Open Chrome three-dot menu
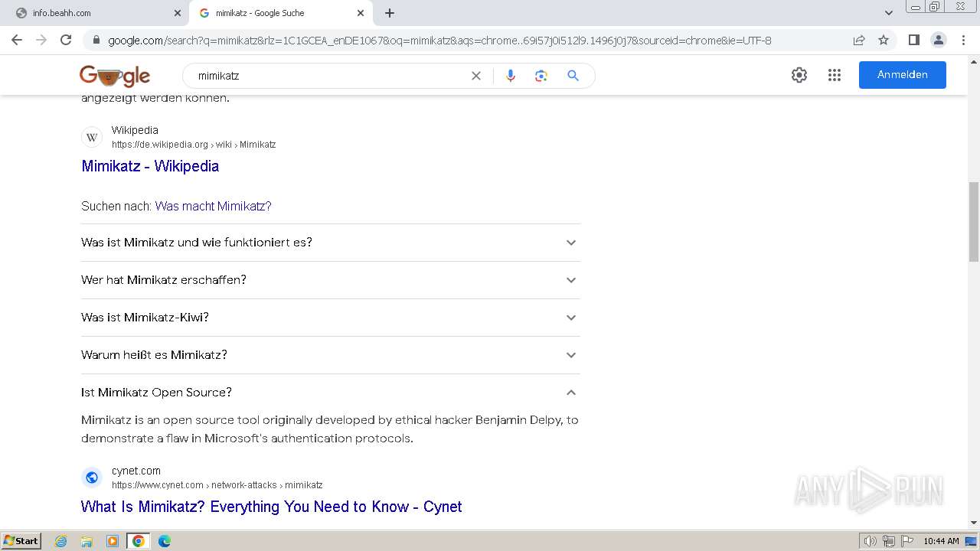980x551 pixels. 963,40
